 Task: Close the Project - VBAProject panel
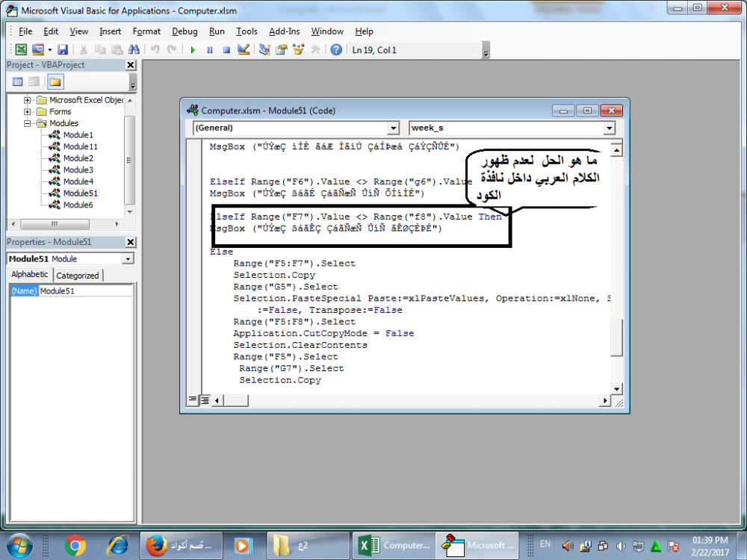[131, 65]
